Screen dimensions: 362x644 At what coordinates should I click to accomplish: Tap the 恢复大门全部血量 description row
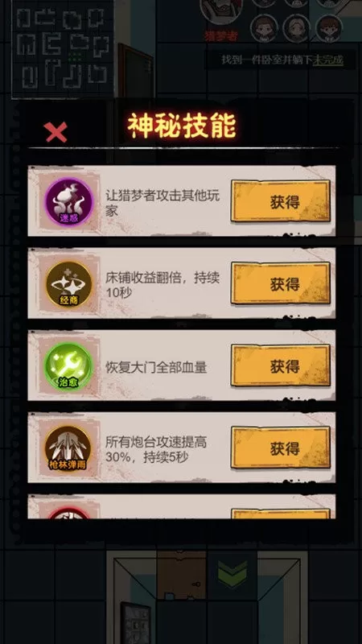(182, 365)
